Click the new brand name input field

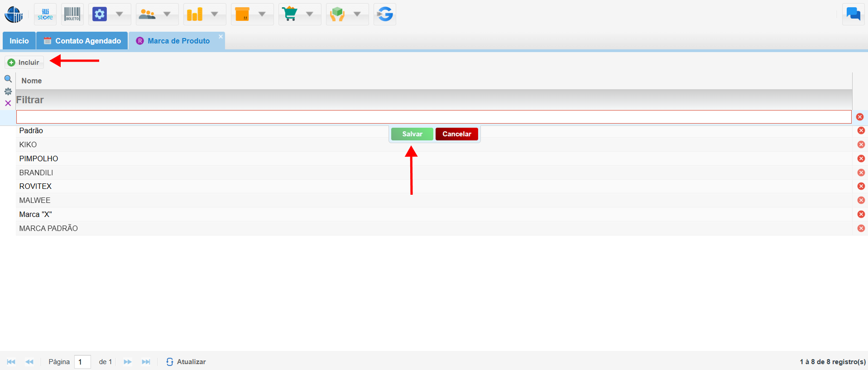click(433, 117)
